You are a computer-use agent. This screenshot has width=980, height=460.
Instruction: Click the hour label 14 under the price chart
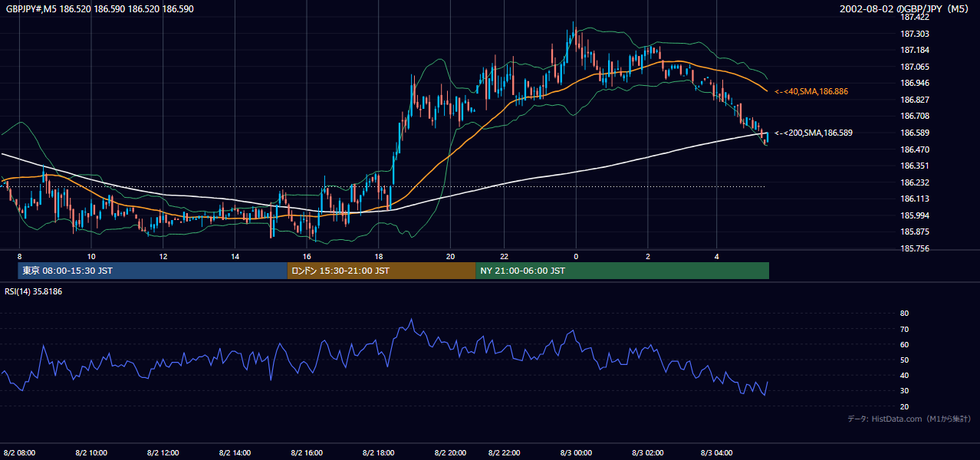pos(235,256)
